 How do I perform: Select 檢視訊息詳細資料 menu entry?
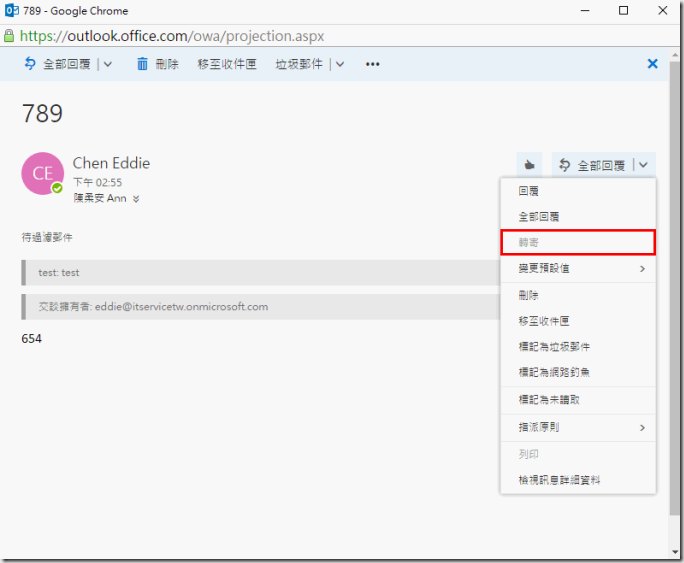pyautogui.click(x=559, y=480)
